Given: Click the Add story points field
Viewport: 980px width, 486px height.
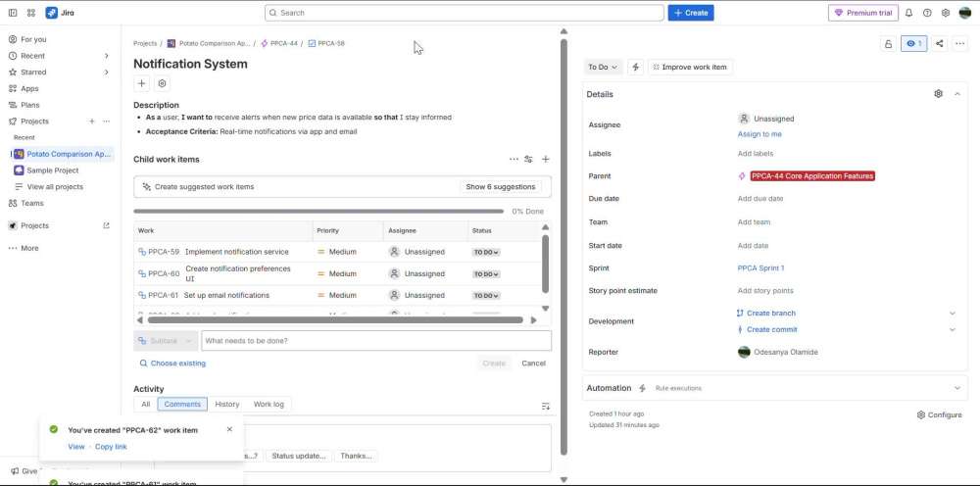Looking at the screenshot, I should (x=765, y=290).
